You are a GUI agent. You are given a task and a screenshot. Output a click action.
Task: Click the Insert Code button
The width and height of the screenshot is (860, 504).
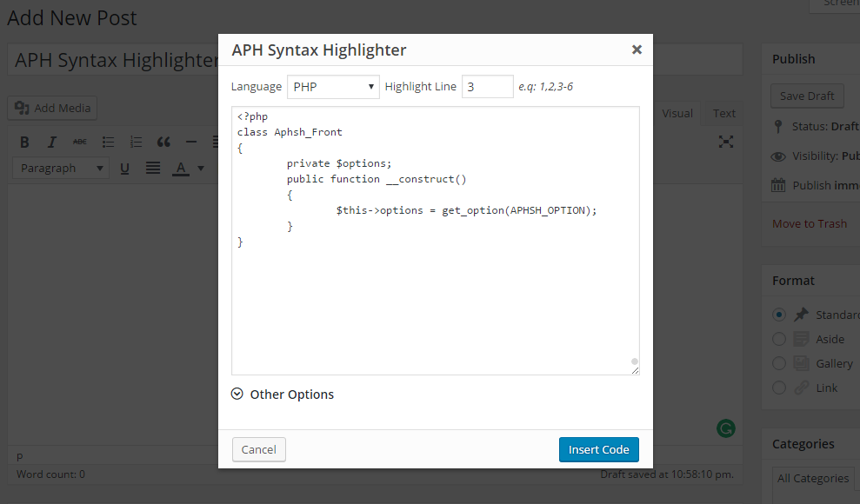pyautogui.click(x=599, y=449)
